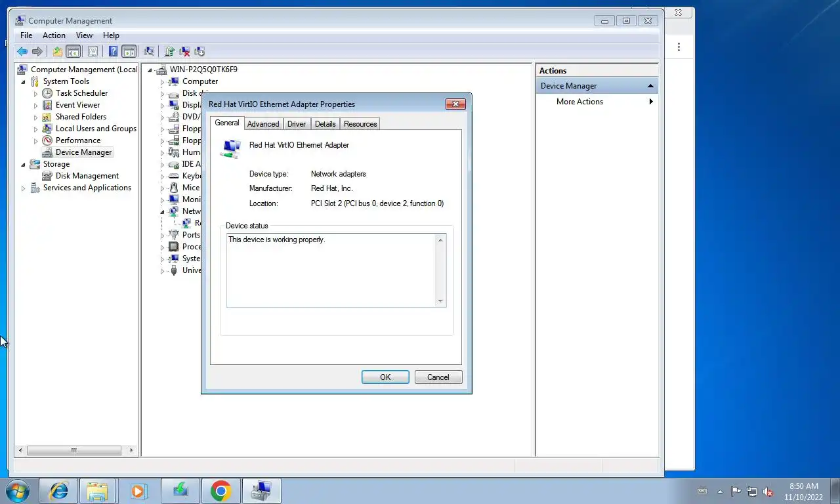Image resolution: width=840 pixels, height=504 pixels.
Task: Click Device status box scroll down arrow
Action: tap(440, 301)
